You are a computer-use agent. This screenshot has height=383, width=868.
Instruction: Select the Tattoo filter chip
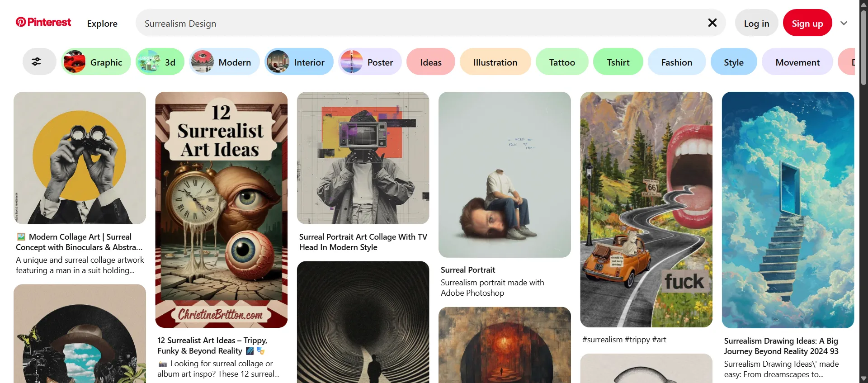(x=562, y=62)
